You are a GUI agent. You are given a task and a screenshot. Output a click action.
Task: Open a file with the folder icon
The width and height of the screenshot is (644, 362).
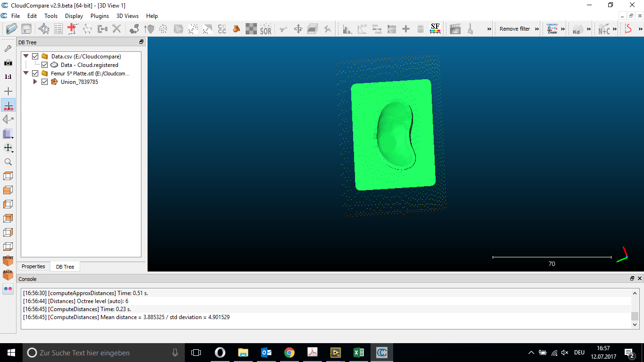coord(12,29)
